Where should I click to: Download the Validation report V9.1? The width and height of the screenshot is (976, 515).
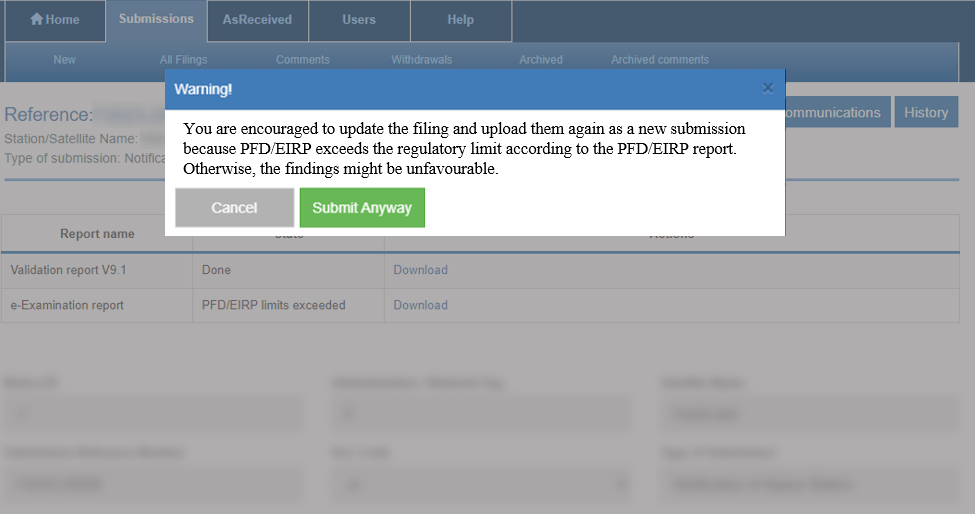point(420,270)
